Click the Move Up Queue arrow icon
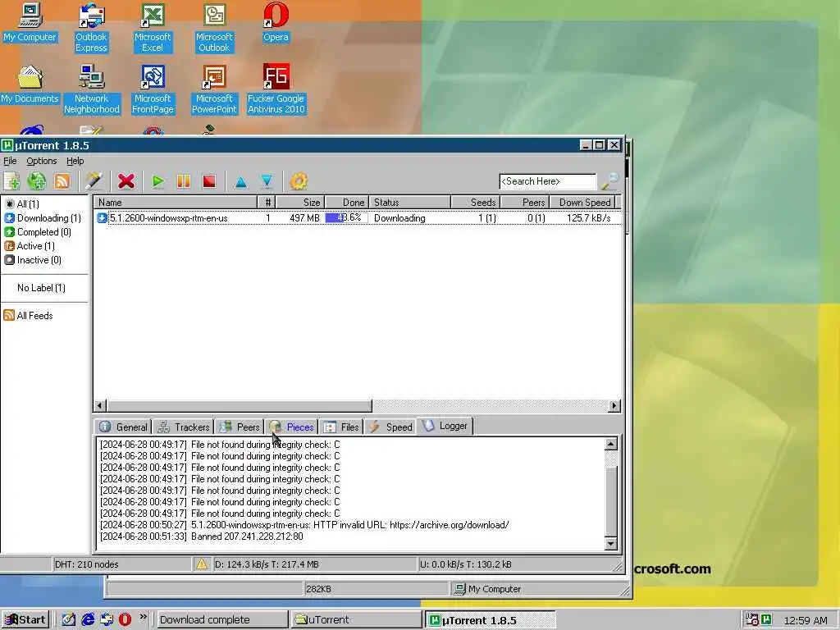Screen dimensions: 840x630 [241, 181]
